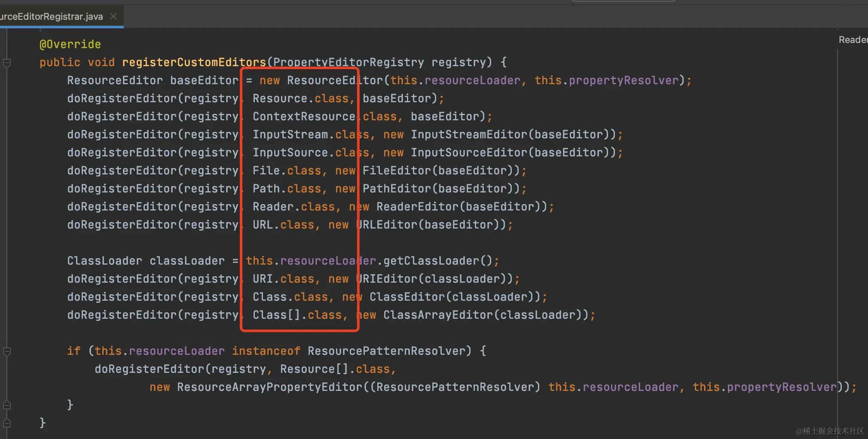Collapse the if statement block via fold arrow
Viewport: 868px width, 439px height.
pyautogui.click(x=6, y=351)
